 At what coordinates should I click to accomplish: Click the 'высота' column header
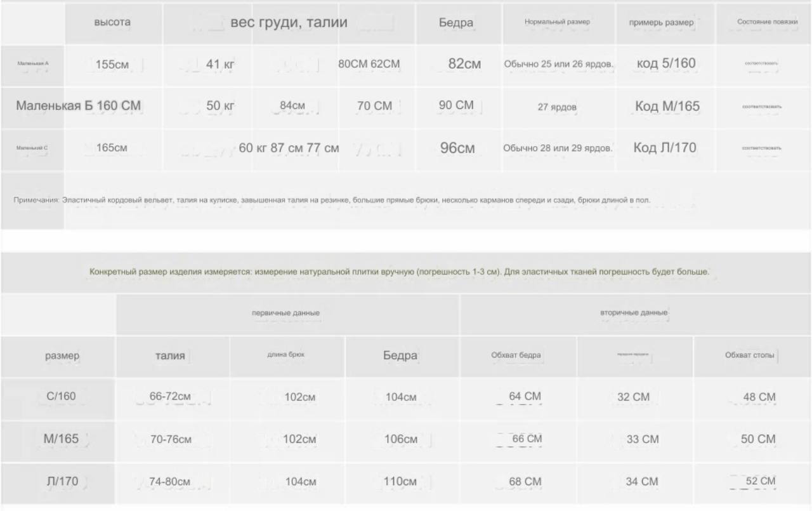[x=112, y=22]
